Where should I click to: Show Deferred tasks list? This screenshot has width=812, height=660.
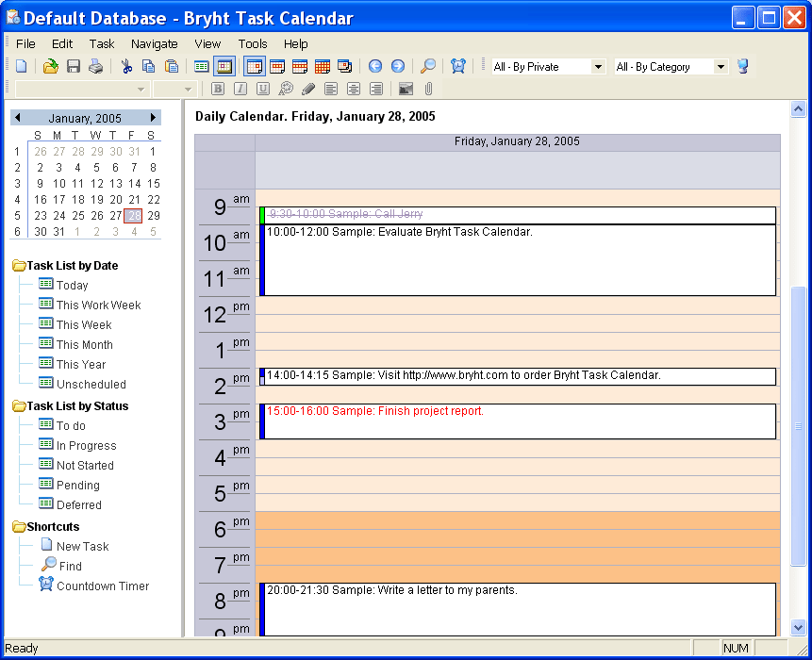[x=78, y=504]
